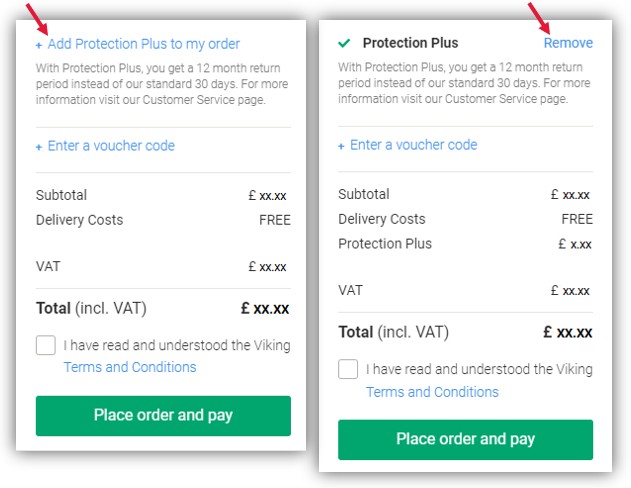631x488 pixels.
Task: Click the red arrow pointing at Remove
Action: [540, 18]
